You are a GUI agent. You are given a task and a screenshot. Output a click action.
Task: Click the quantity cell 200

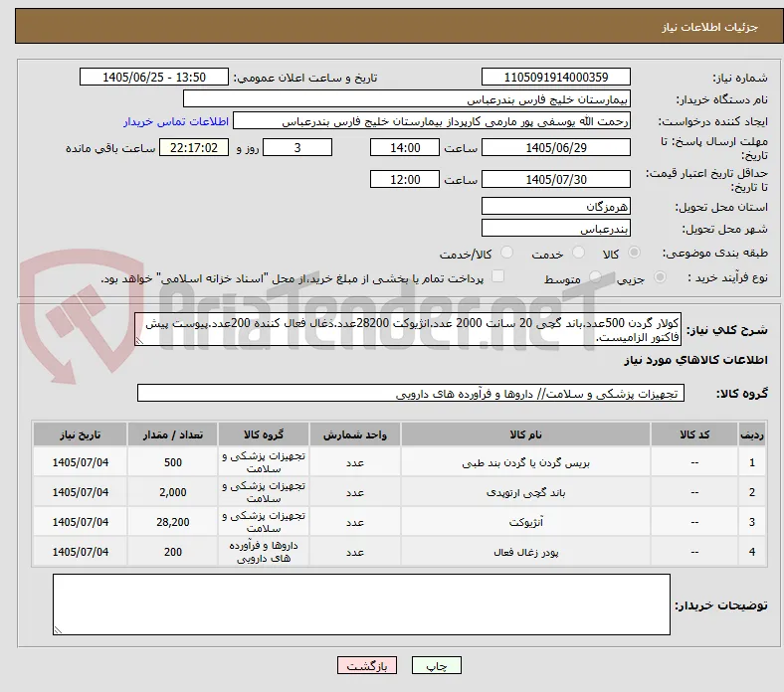click(x=172, y=552)
